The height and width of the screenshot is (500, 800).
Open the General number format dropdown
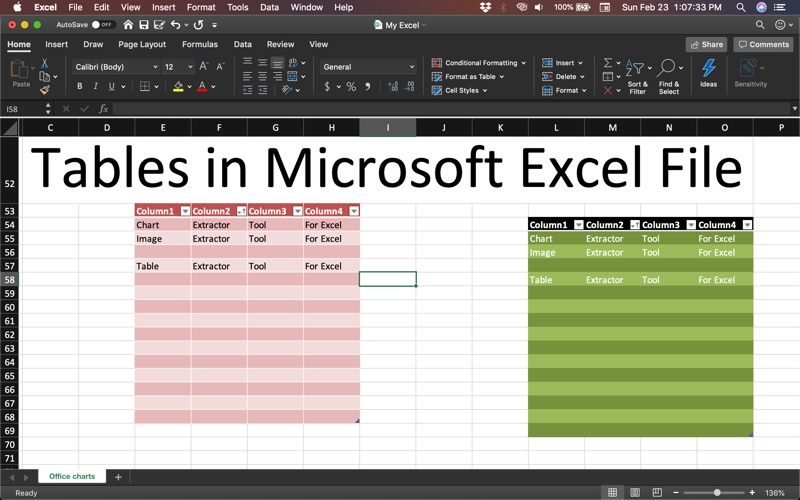412,67
